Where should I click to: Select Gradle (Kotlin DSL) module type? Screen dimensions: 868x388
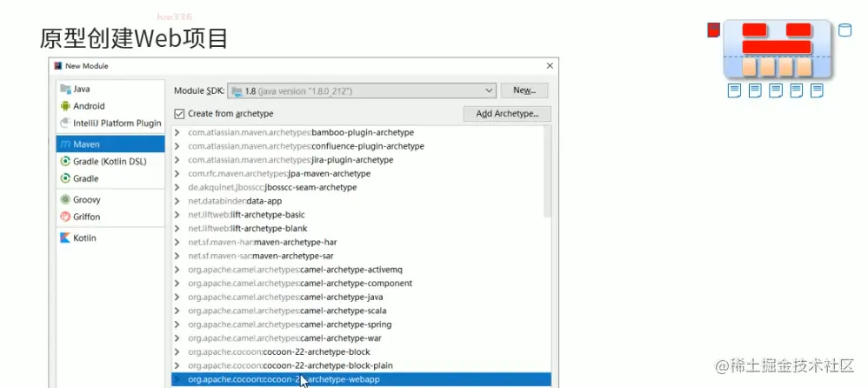pos(110,162)
